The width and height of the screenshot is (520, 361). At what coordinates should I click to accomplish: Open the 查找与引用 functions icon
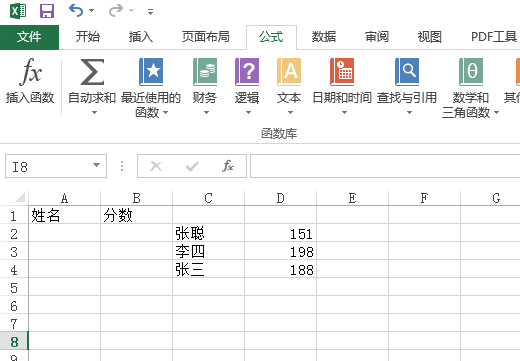(407, 72)
